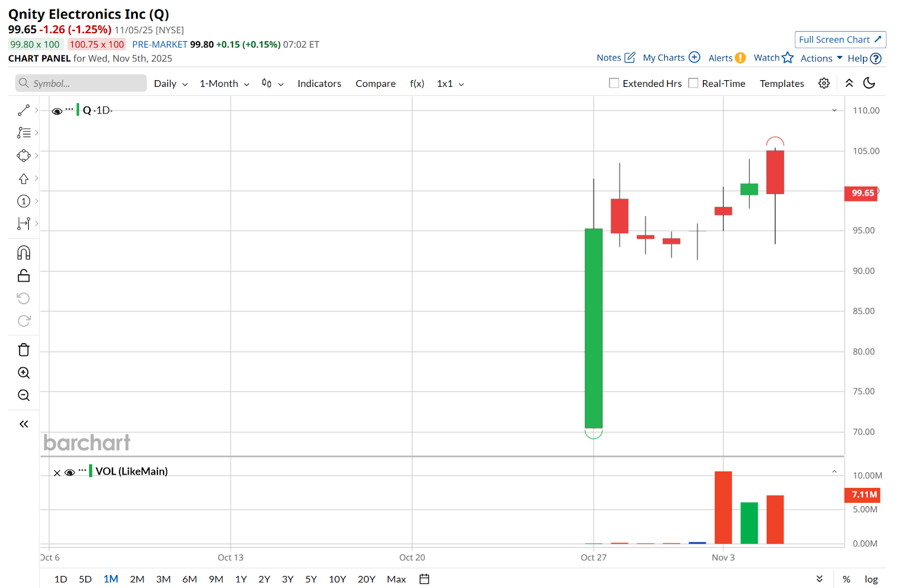Open VOL indicator options ellipsis
Image resolution: width=903 pixels, height=588 pixels.
(x=82, y=470)
